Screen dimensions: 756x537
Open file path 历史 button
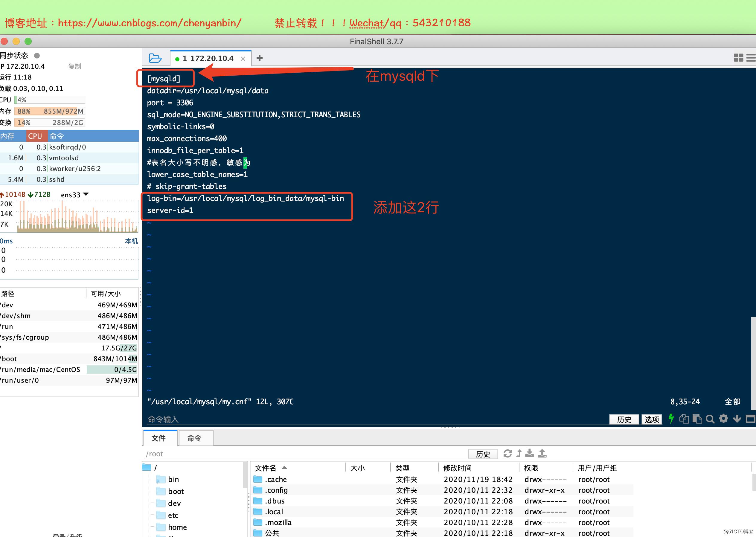tap(483, 454)
